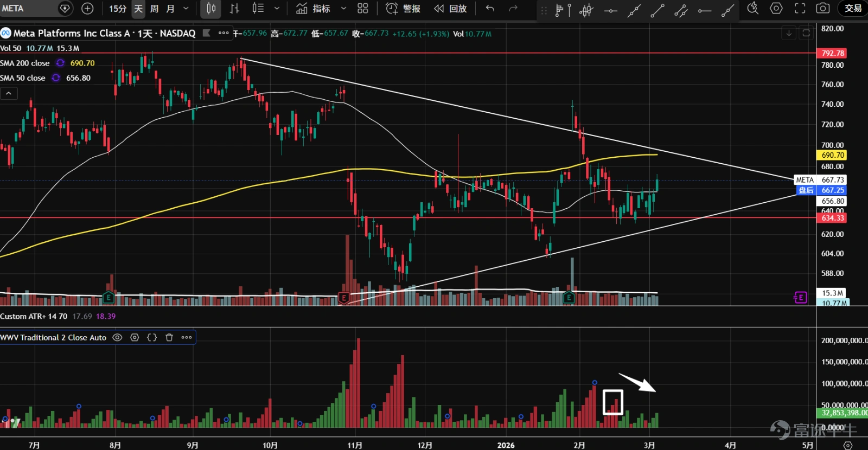This screenshot has height=450, width=868.
Task: Click the earnings E marker near August
Action: [108, 297]
